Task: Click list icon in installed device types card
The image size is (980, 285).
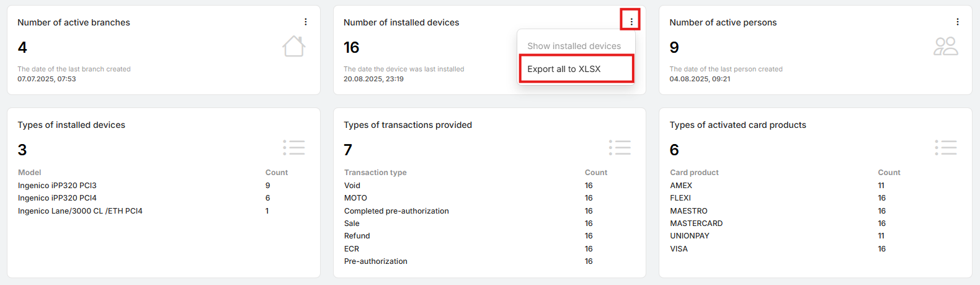Action: click(294, 148)
